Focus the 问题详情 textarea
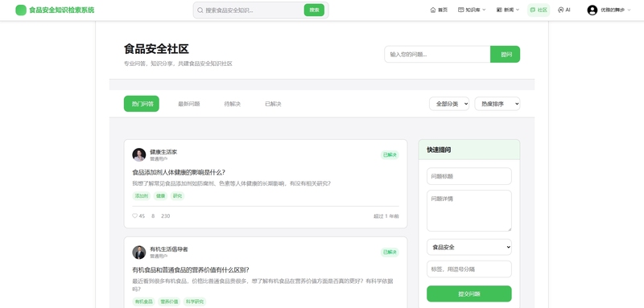Screen dimensions: 644x308 pyautogui.click(x=469, y=211)
